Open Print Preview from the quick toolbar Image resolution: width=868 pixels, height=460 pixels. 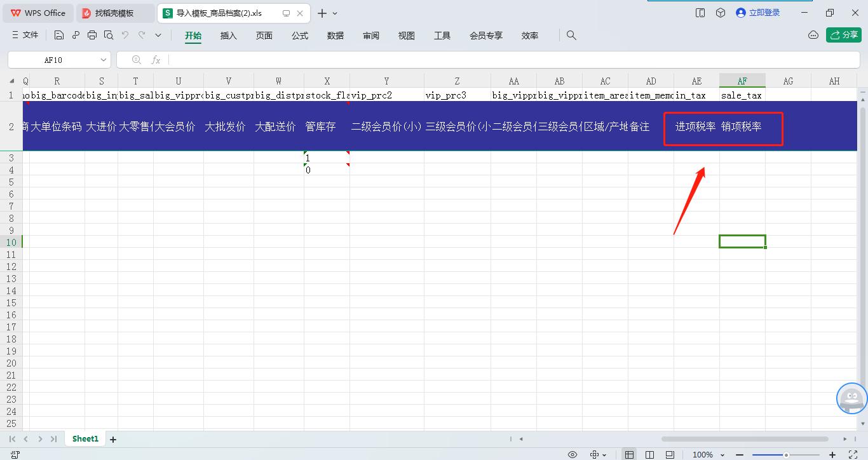[109, 36]
